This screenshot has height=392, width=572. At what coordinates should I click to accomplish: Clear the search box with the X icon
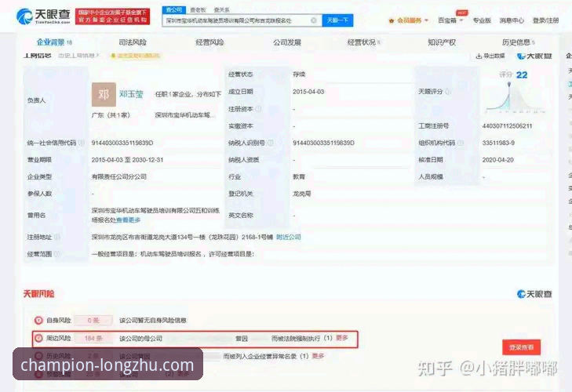(x=314, y=20)
